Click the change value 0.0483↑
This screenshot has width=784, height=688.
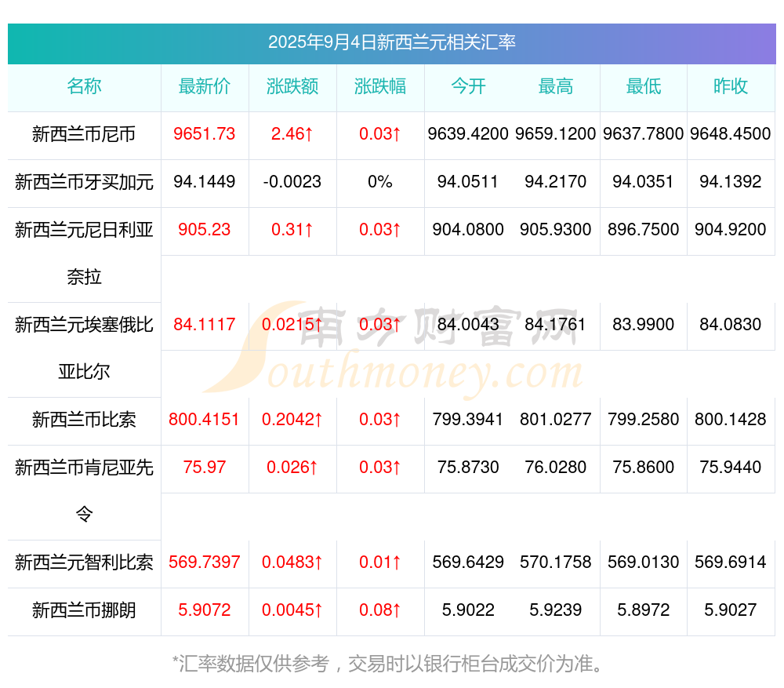[x=292, y=562]
